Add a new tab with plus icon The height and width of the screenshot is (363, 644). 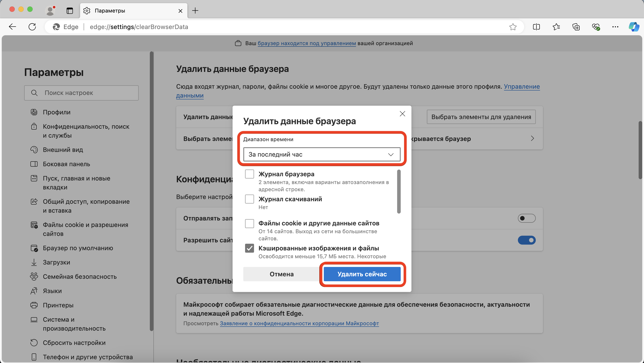click(x=195, y=10)
